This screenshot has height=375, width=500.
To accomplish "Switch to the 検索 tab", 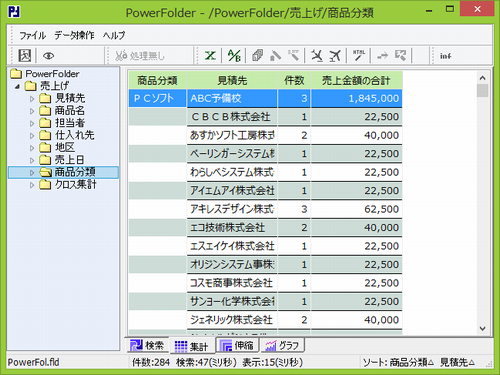I will 147,345.
